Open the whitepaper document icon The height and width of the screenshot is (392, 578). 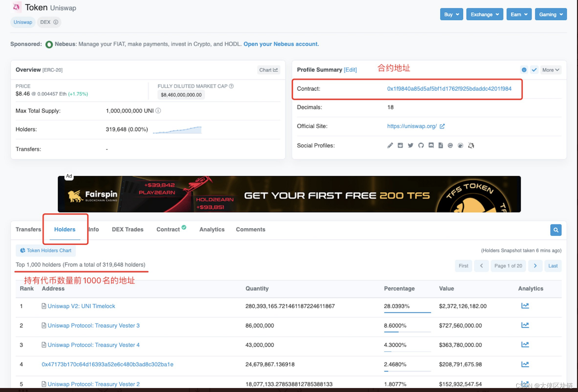click(x=440, y=145)
